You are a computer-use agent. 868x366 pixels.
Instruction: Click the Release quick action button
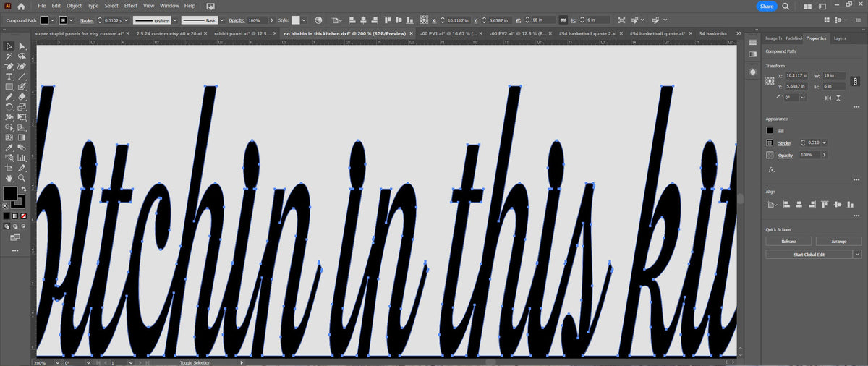pyautogui.click(x=788, y=242)
